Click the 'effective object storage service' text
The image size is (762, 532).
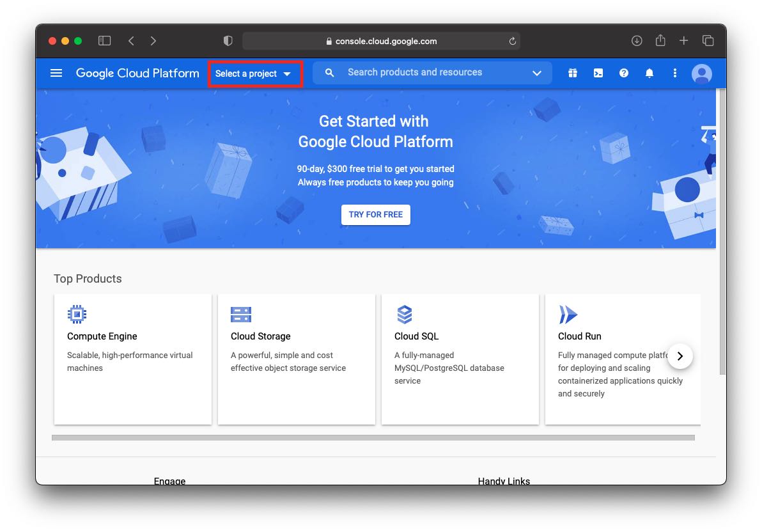point(288,368)
